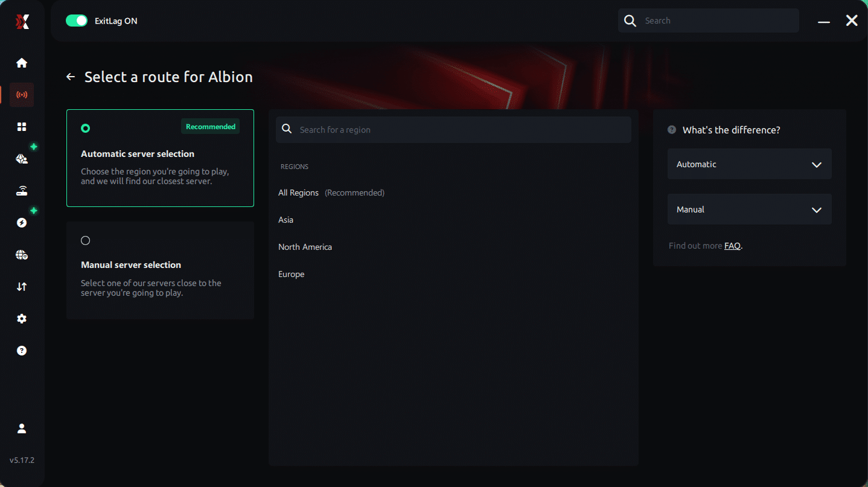Click the v5.17.2 version label
This screenshot has width=868, height=487.
(x=22, y=460)
